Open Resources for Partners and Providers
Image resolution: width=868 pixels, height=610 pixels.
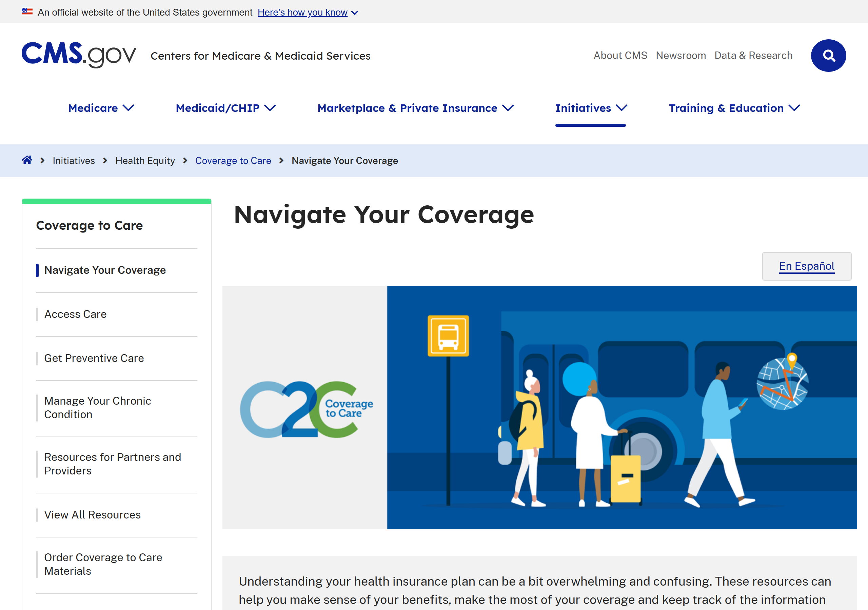[x=112, y=464]
